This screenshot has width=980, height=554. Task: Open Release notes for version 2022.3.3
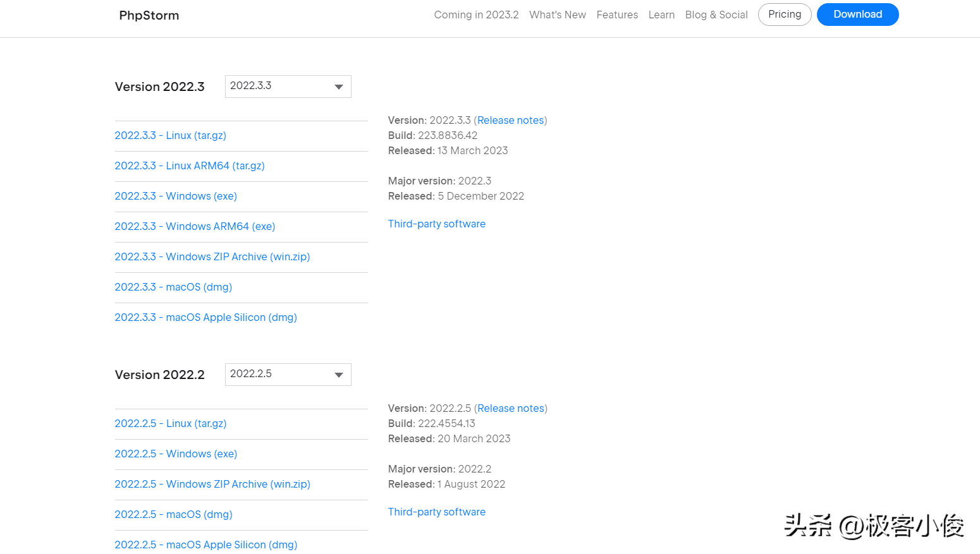510,120
